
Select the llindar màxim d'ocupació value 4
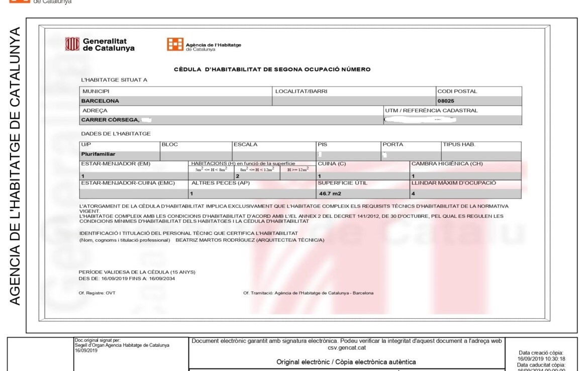(x=414, y=193)
